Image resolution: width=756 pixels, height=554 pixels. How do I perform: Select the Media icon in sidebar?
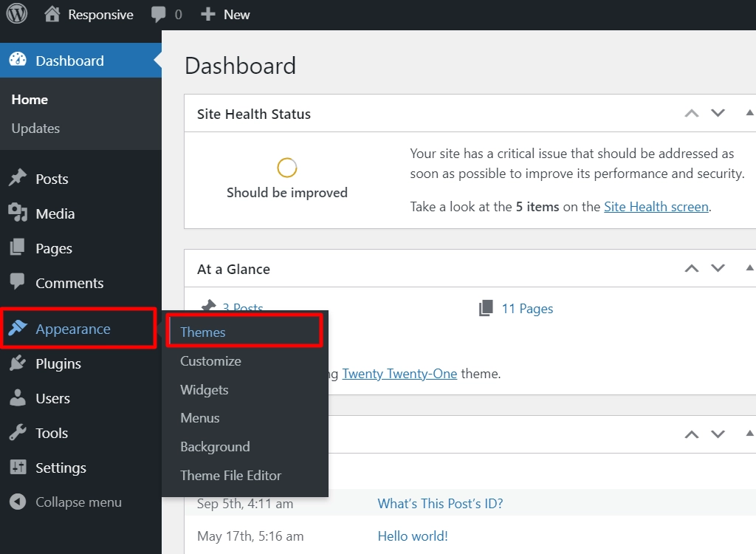click(18, 213)
